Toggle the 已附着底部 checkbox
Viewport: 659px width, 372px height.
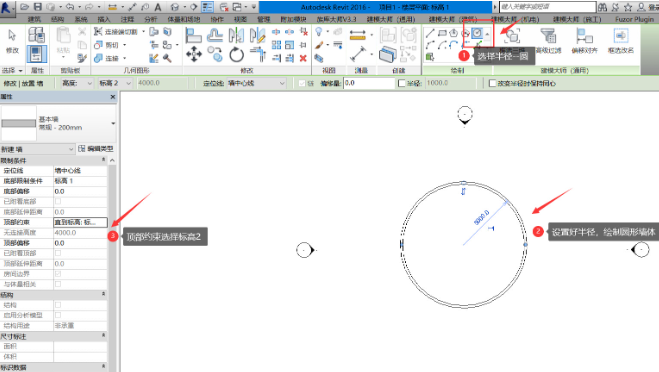(58, 201)
